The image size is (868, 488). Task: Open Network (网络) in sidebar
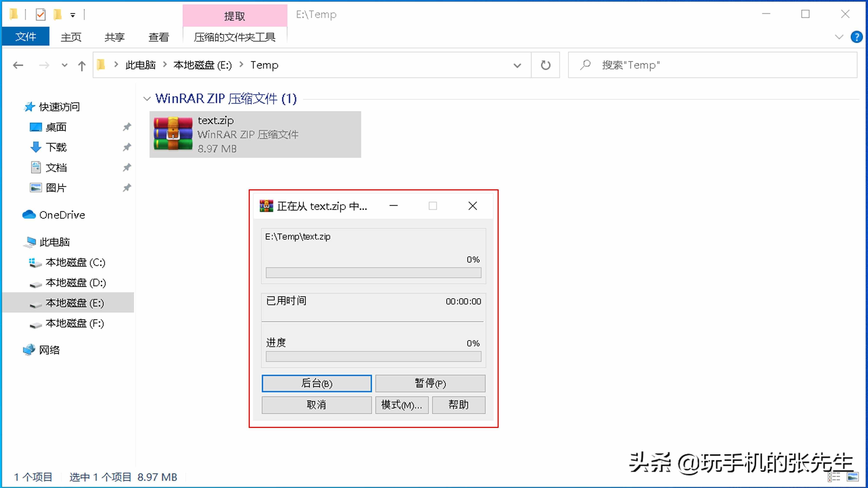41,350
